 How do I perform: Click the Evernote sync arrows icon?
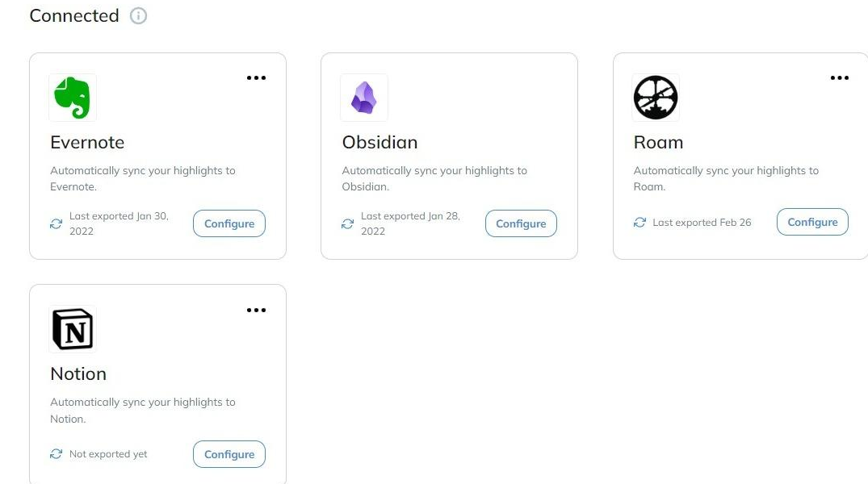(x=56, y=223)
